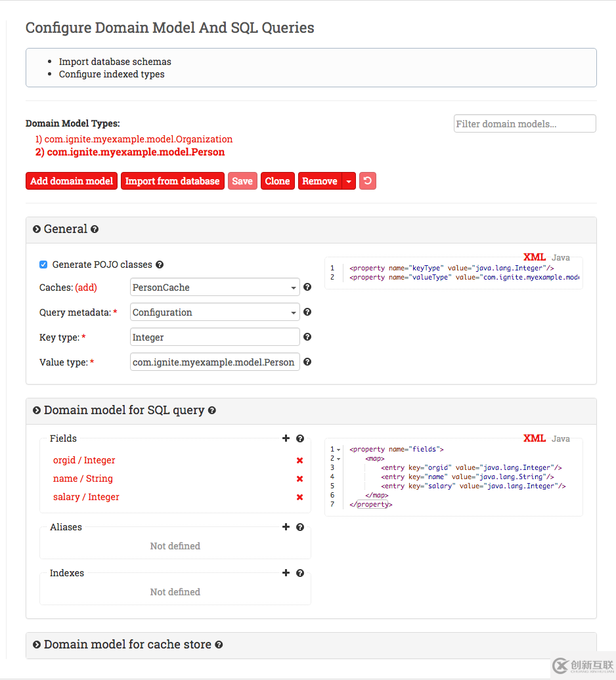Open help for Query metadata
The image size is (616, 680).
click(x=307, y=312)
